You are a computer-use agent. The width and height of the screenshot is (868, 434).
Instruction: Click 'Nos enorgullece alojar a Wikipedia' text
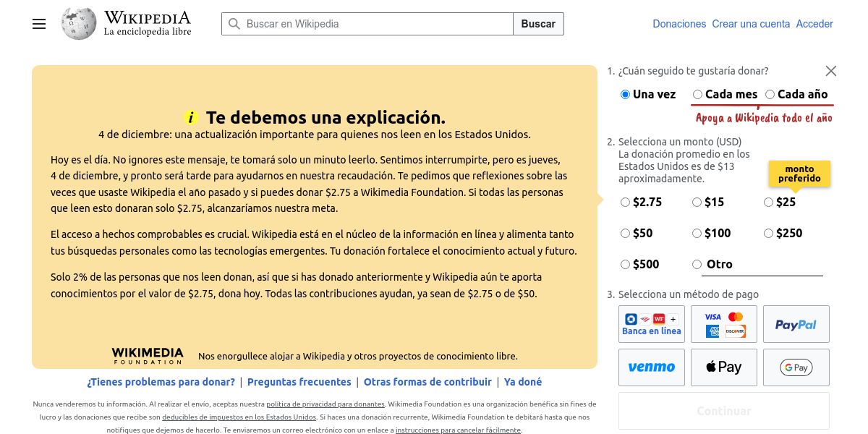pyautogui.click(x=358, y=356)
